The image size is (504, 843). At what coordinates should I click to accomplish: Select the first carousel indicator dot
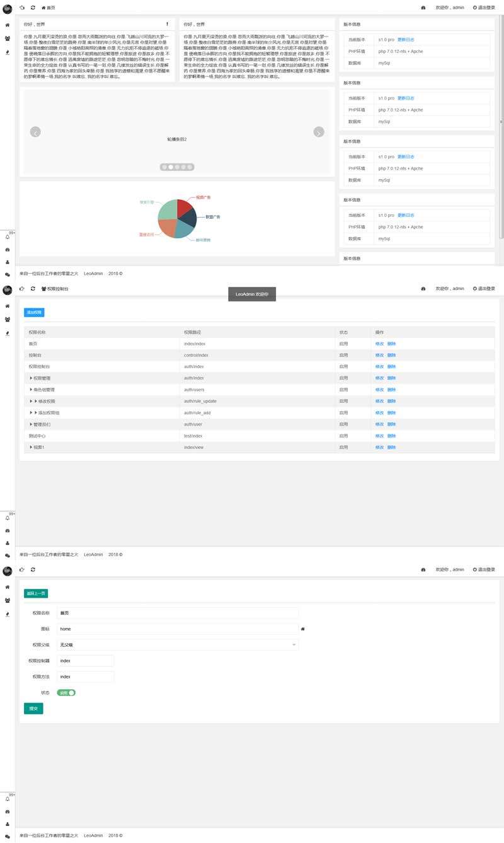pyautogui.click(x=164, y=167)
